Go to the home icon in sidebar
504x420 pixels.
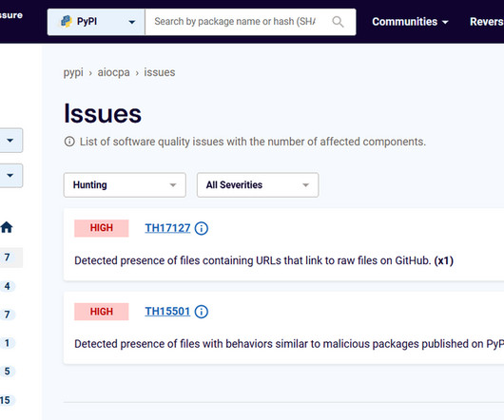pos(7,227)
